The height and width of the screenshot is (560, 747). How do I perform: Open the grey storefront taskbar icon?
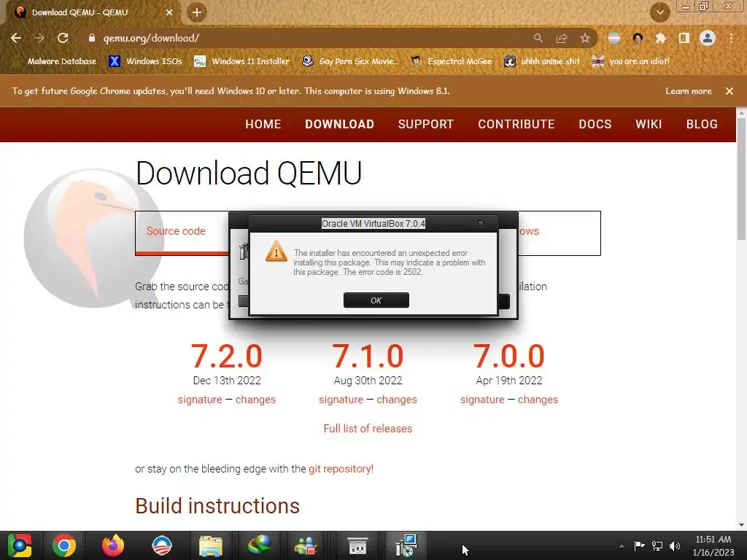tap(357, 545)
